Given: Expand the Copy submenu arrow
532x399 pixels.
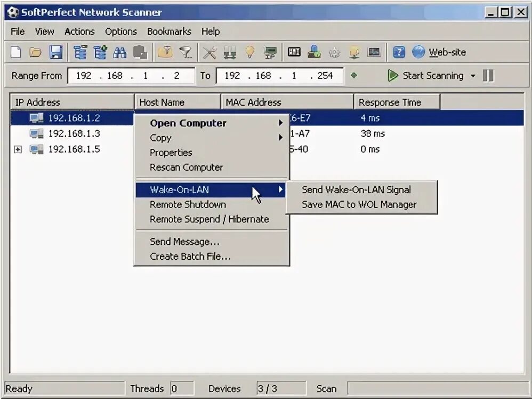Looking at the screenshot, I should (280, 138).
